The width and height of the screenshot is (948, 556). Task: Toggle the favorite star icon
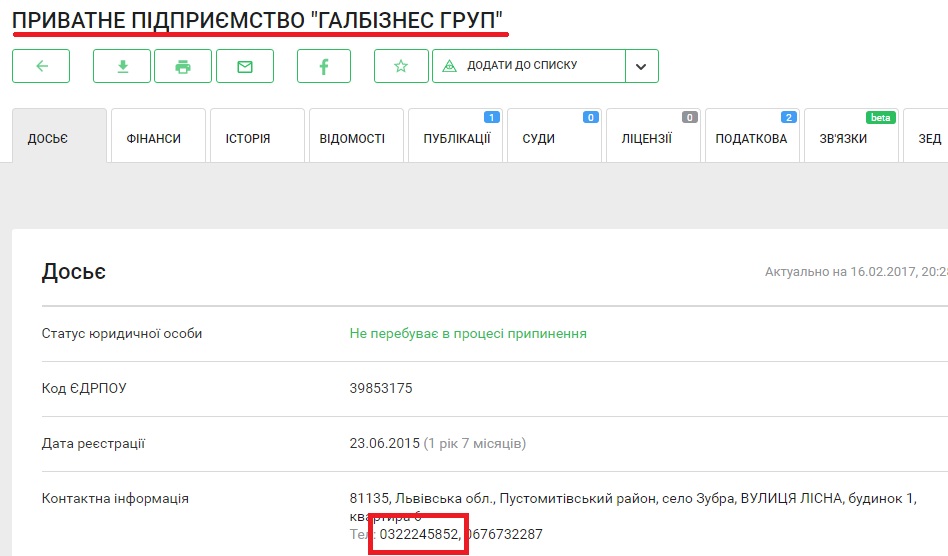[401, 66]
